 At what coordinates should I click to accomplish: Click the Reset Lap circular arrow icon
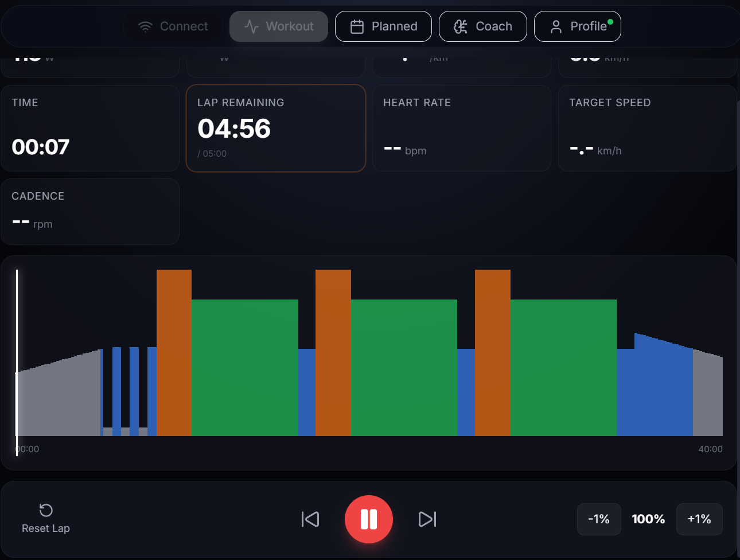(x=46, y=511)
